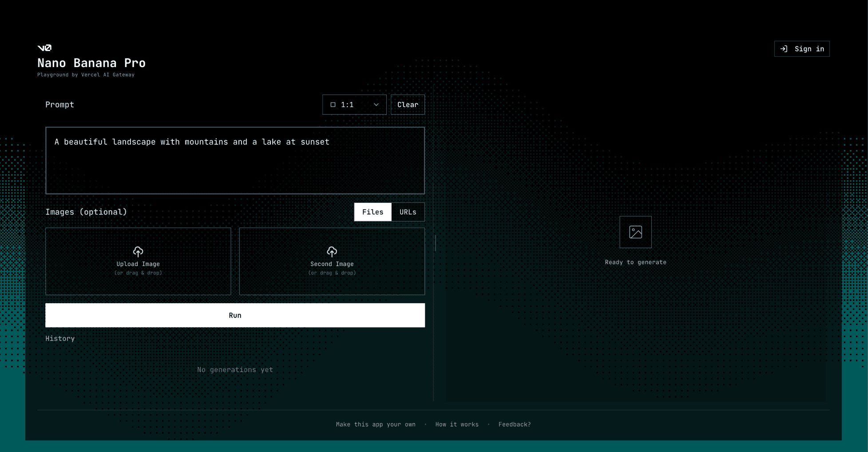Open the Make this app your own link

(376, 424)
